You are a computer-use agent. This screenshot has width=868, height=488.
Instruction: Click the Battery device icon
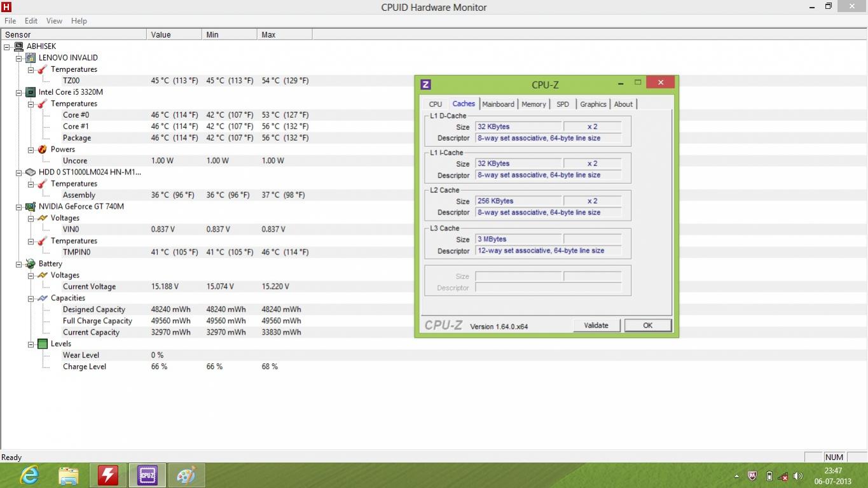coord(31,264)
